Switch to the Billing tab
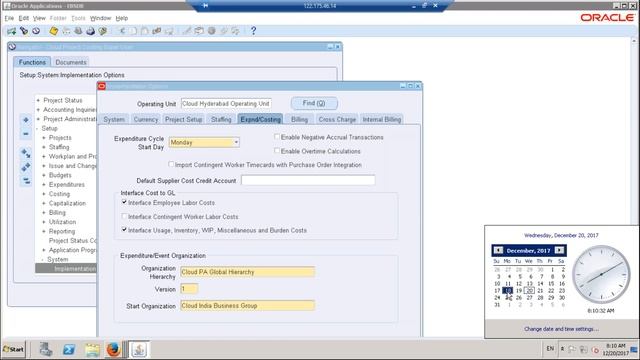The image size is (640, 360). [x=299, y=119]
